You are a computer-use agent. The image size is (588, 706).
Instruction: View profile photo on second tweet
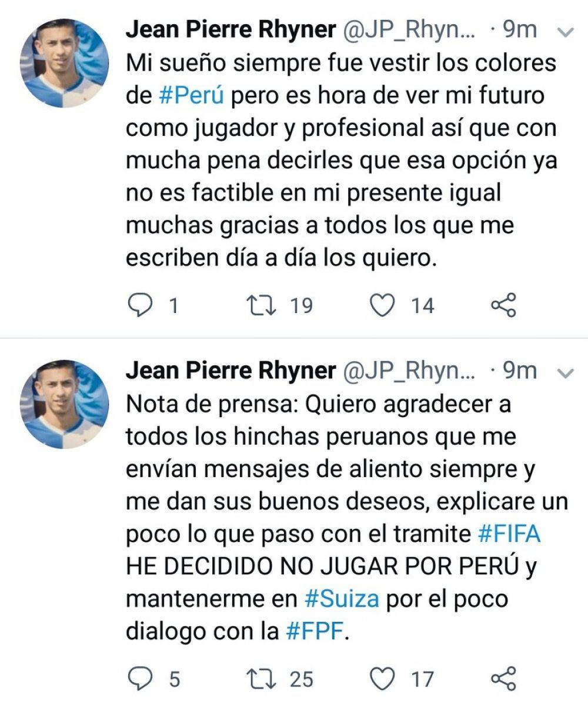65,405
